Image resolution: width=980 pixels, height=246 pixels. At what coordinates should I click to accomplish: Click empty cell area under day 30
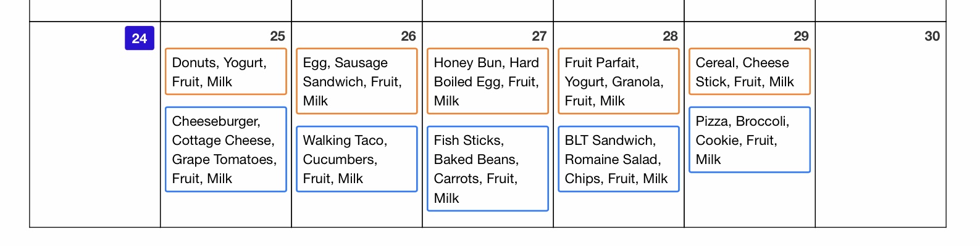click(x=881, y=136)
